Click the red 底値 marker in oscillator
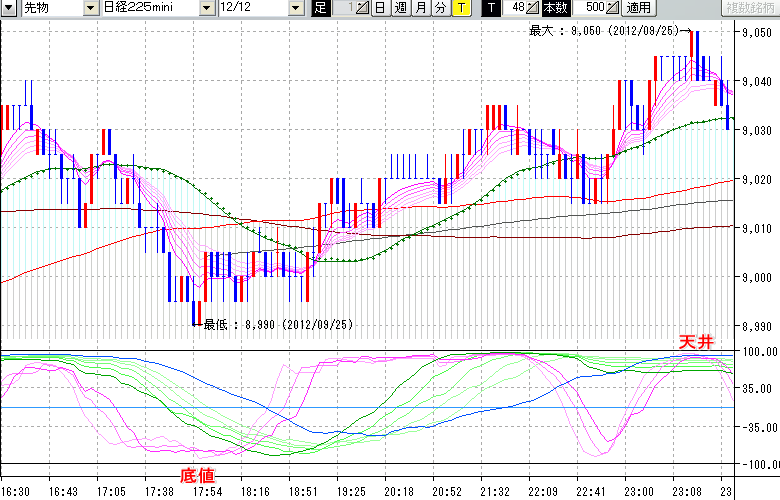Screen dimensions: 780x500 click(x=196, y=475)
